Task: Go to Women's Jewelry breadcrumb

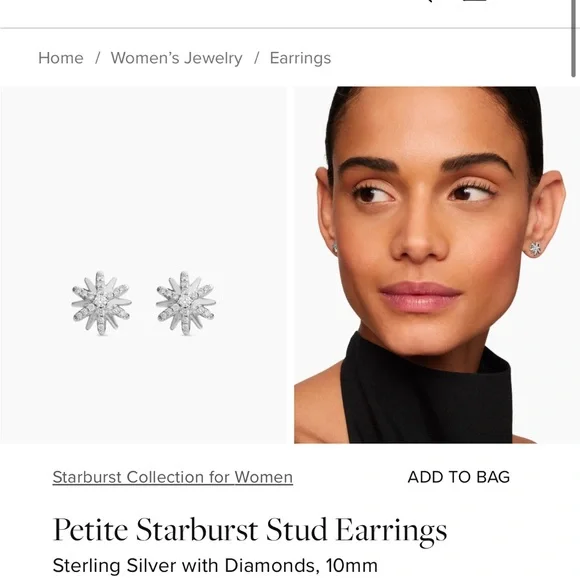Action: pos(176,58)
